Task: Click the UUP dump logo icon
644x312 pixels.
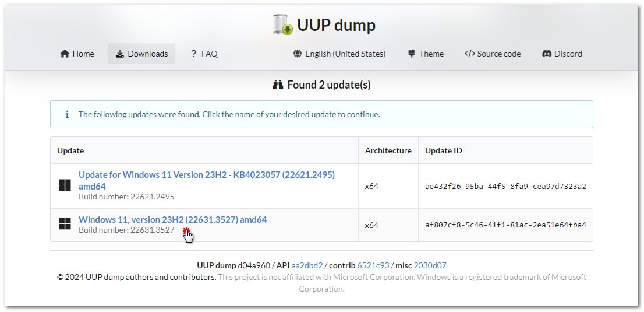Action: pos(283,24)
